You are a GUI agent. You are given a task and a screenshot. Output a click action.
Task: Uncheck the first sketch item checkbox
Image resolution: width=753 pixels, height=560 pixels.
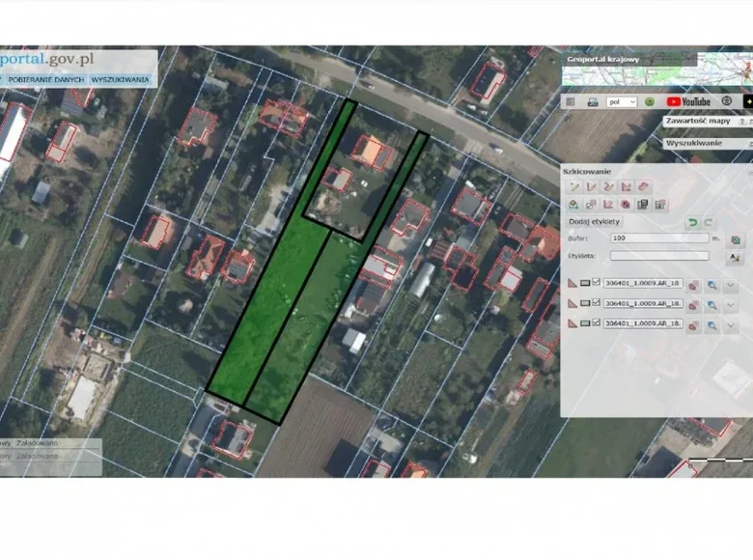pyautogui.click(x=597, y=283)
